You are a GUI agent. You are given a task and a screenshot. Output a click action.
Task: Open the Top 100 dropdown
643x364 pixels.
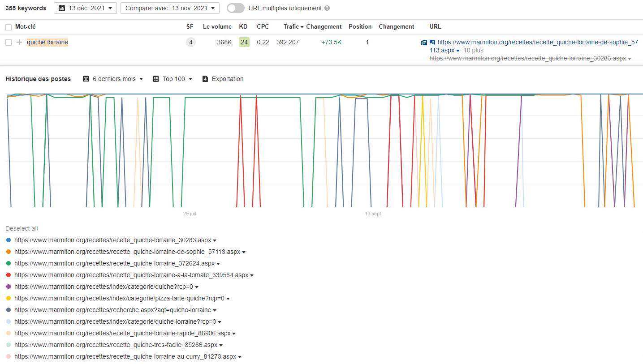coord(173,79)
